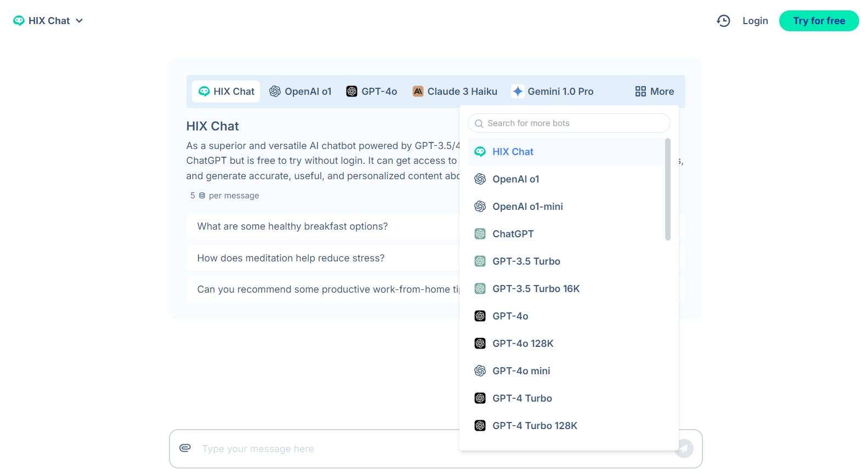Click the '5 per message' credits label
Image resolution: width=868 pixels, height=474 pixels.
click(x=225, y=196)
